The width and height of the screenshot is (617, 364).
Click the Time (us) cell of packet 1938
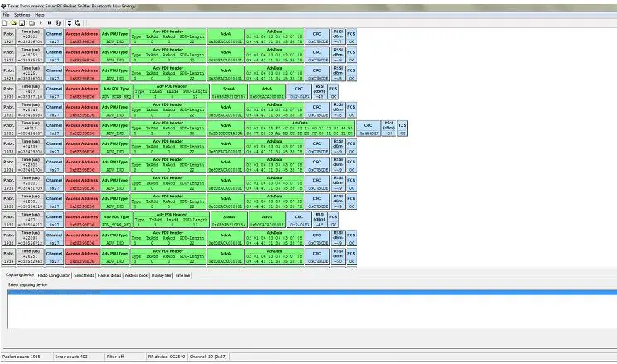point(31,238)
